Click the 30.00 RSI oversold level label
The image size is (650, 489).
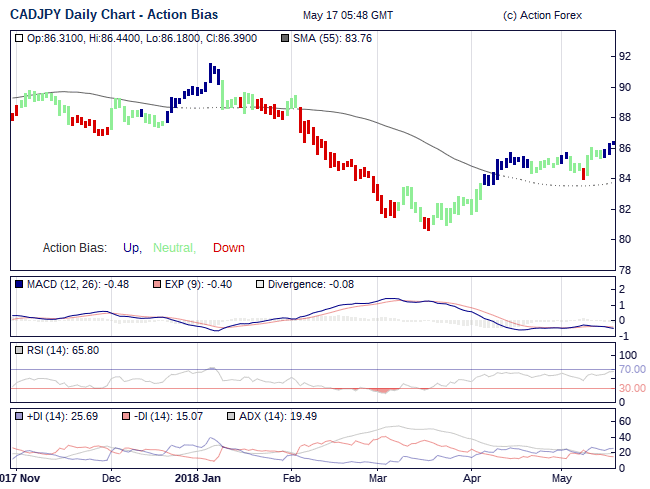pyautogui.click(x=632, y=388)
